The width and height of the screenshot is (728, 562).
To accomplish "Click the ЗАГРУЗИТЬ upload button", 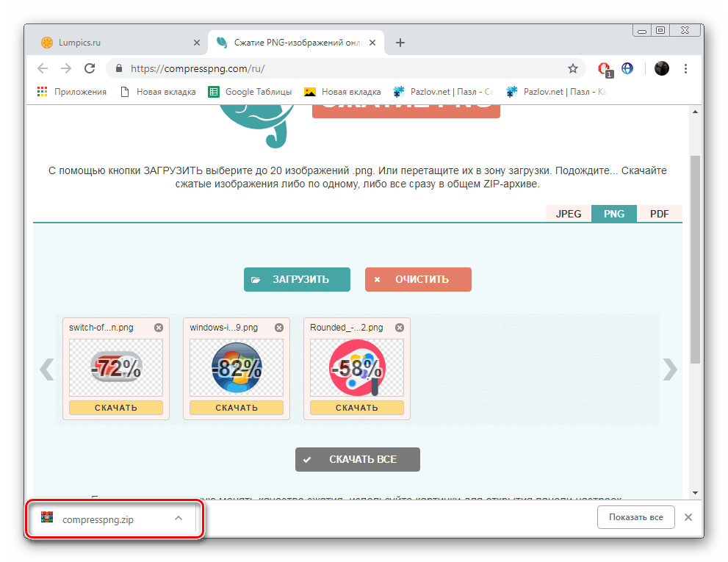I will [x=297, y=279].
